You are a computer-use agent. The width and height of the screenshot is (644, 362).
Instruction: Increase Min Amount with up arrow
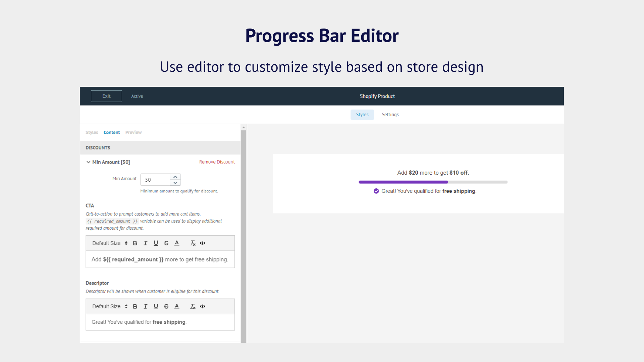pos(175,177)
